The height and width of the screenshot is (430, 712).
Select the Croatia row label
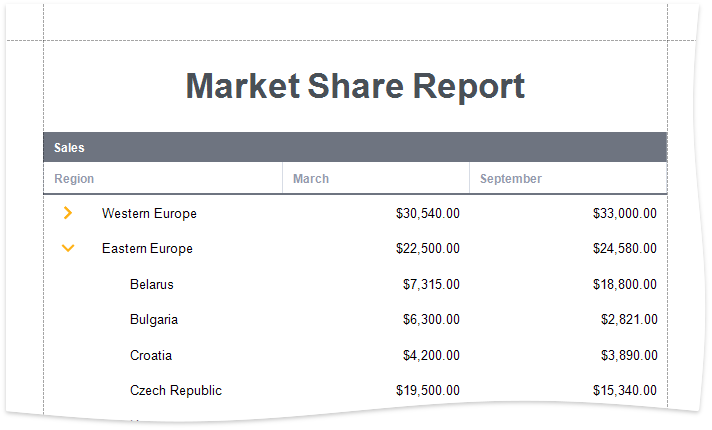pyautogui.click(x=151, y=355)
